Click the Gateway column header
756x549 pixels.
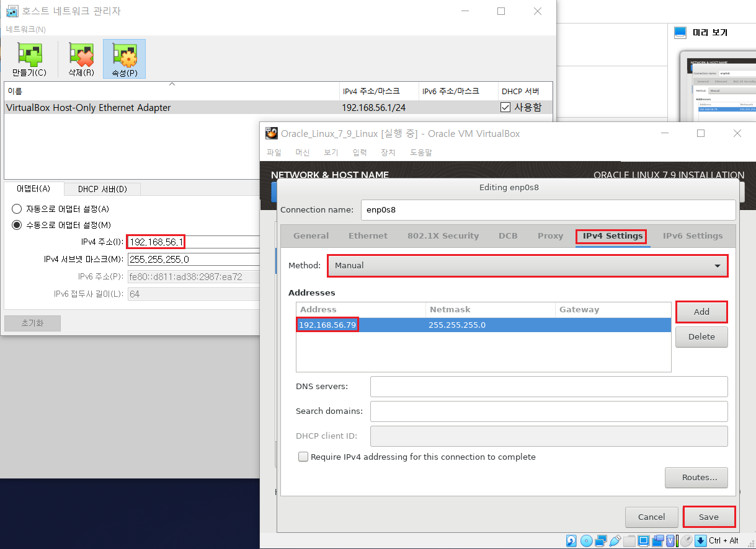pyautogui.click(x=613, y=309)
